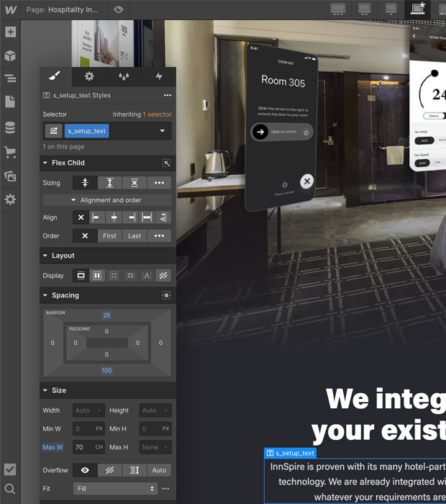
Task: Click the 1 selector inheriting link
Action: click(x=157, y=114)
